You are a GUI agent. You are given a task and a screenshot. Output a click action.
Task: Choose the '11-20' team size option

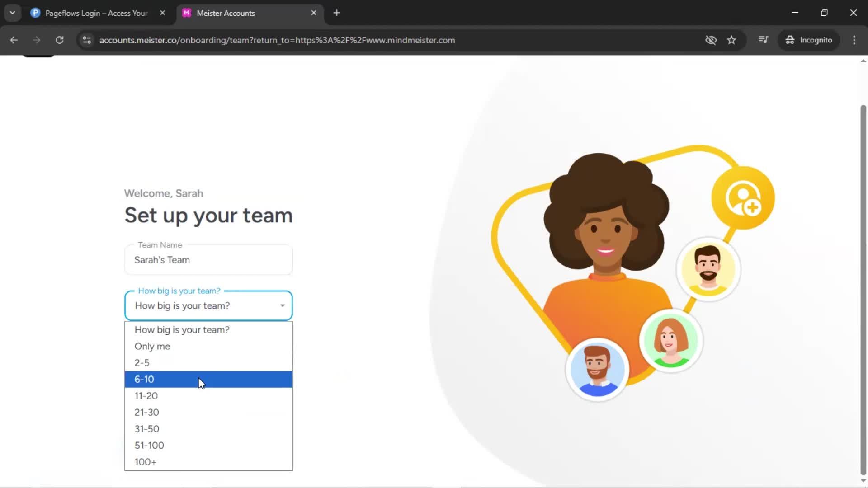(208, 396)
